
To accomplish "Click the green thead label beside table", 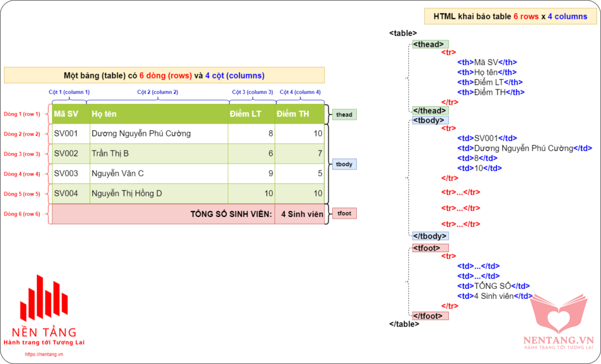I will point(344,114).
